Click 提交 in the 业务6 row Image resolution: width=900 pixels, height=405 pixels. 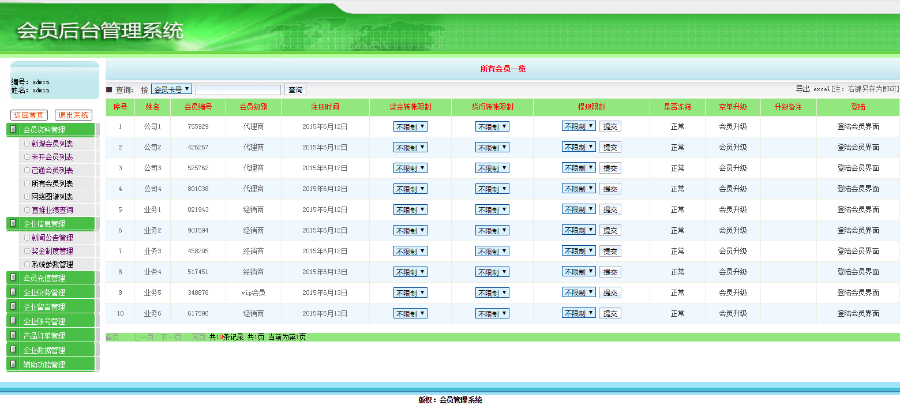point(610,314)
